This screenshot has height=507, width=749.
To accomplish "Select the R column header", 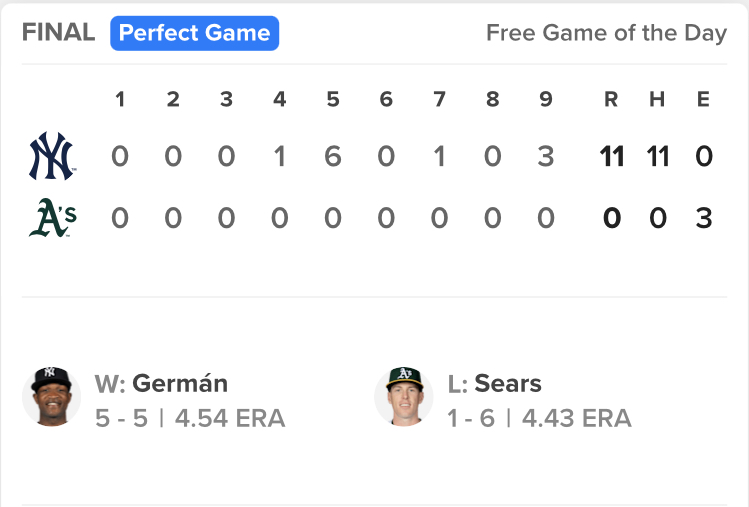I will (x=611, y=99).
